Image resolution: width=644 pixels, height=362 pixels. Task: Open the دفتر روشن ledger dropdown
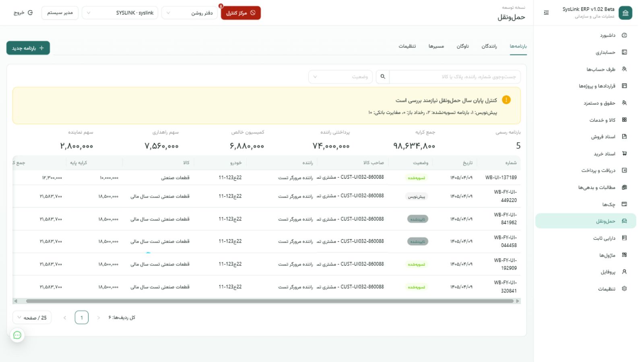pos(190,13)
